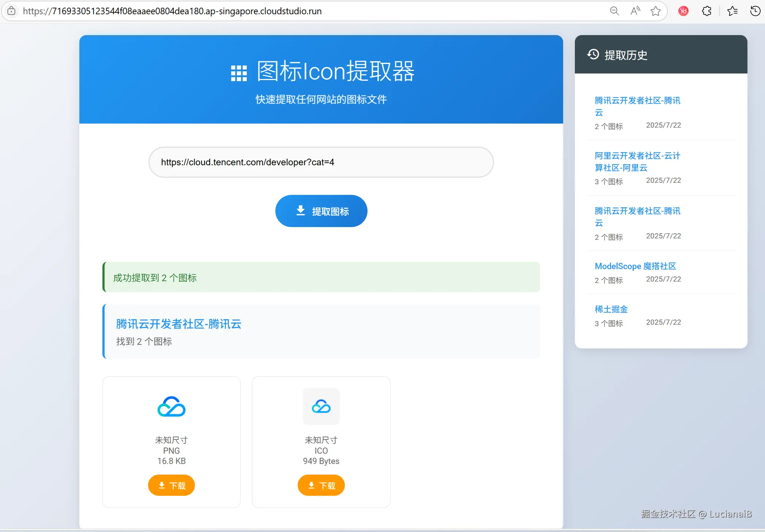Click the browser address bar
765x532 pixels.
(172, 11)
